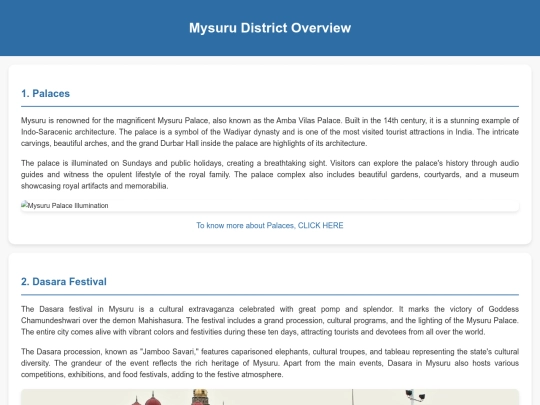Click the paragraph beginning 'The palace is illuminated on Sundays'
Viewport: 540px width, 405px height.
pyautogui.click(x=270, y=175)
